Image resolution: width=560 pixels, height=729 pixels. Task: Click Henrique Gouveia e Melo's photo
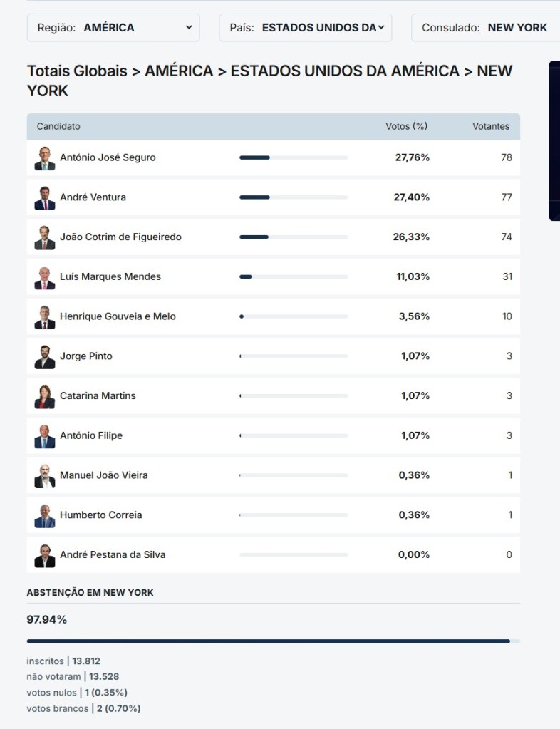pyautogui.click(x=44, y=317)
